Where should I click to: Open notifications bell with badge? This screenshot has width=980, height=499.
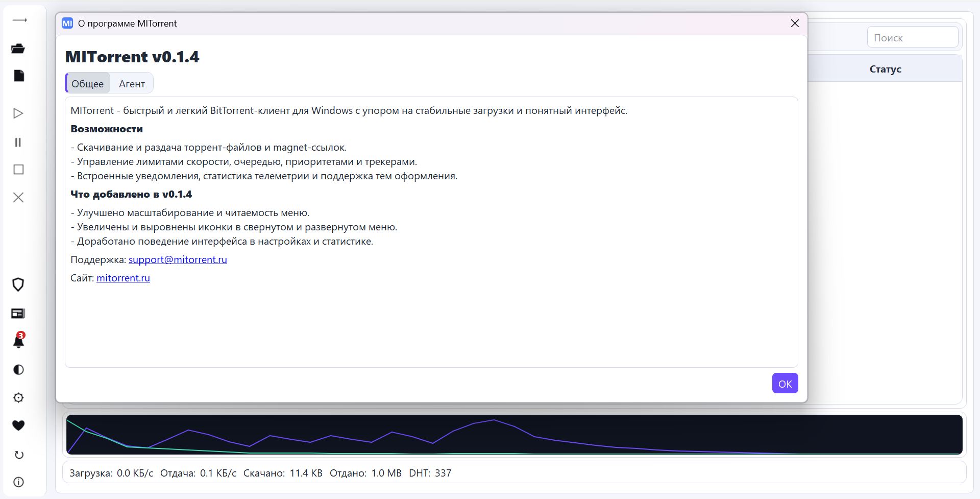click(18, 341)
